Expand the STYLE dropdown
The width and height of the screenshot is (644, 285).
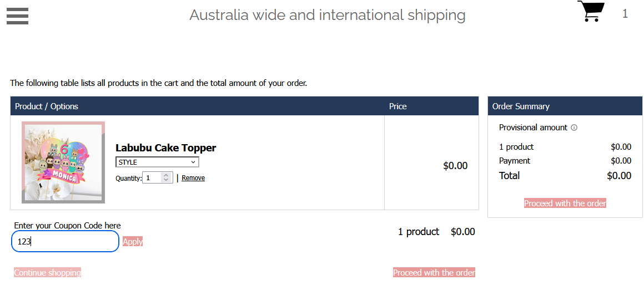(x=157, y=162)
